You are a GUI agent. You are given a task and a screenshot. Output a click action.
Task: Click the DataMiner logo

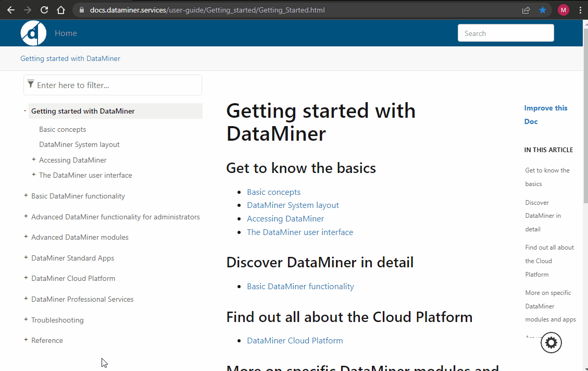(x=33, y=33)
